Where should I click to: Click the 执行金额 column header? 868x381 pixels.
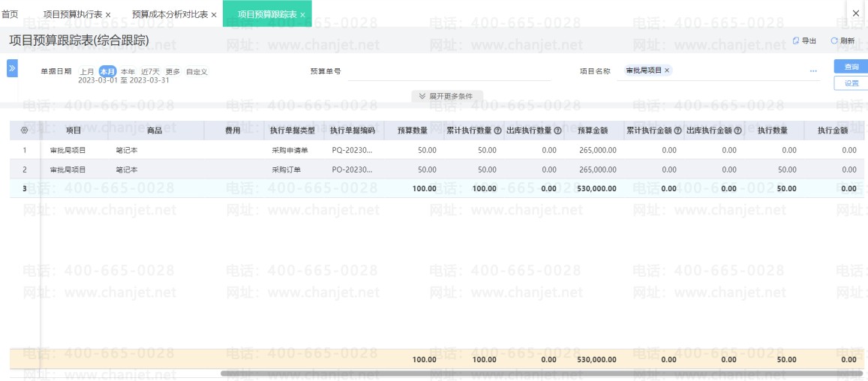pyautogui.click(x=833, y=130)
